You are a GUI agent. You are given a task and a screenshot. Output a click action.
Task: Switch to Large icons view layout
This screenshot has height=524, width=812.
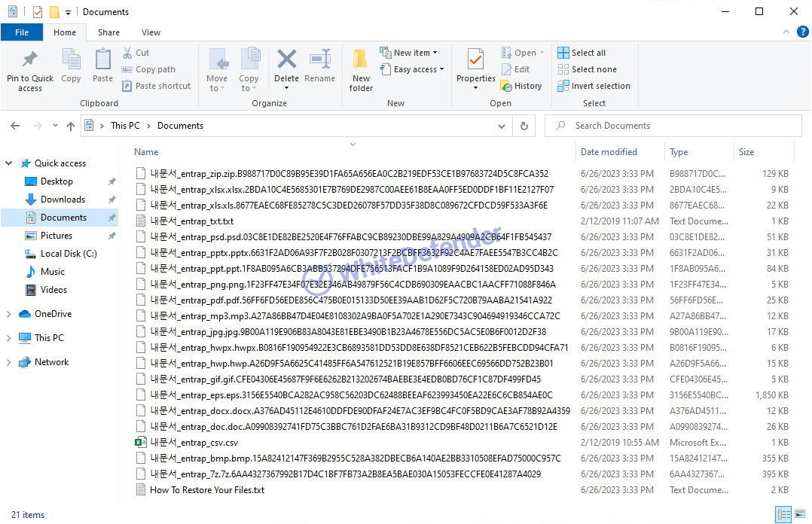coord(800,514)
